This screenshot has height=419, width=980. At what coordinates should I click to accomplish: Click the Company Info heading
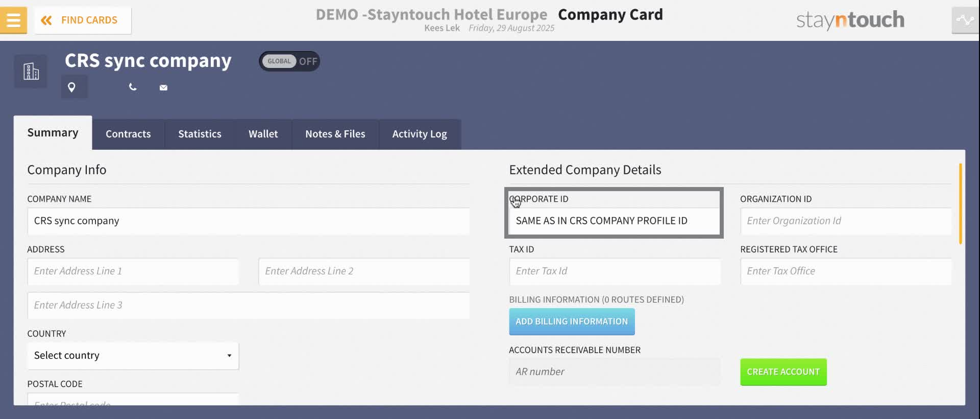click(67, 170)
